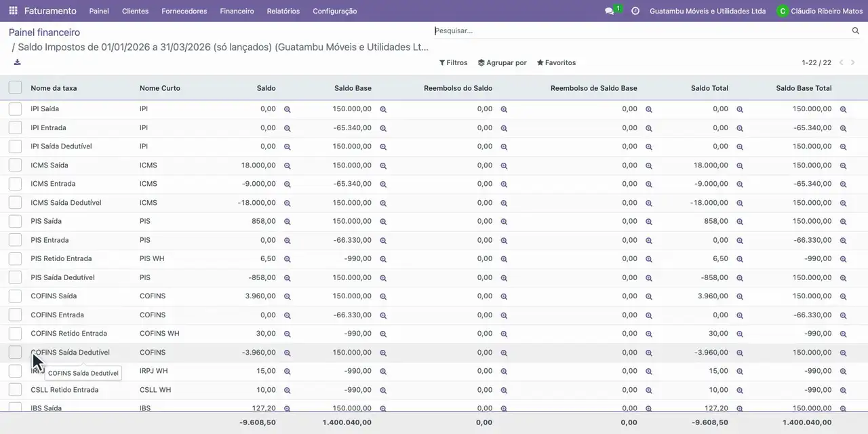Open the Favoritos dropdown
Screen dimensions: 868x434
tap(556, 62)
